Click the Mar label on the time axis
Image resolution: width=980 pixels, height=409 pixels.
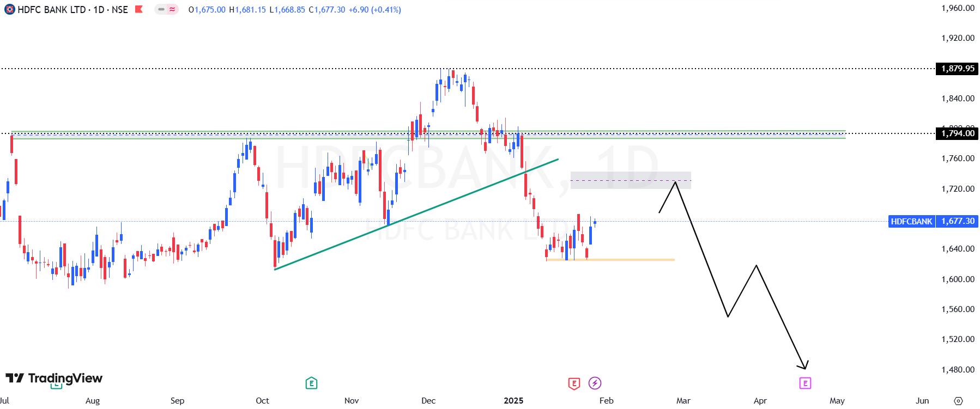tap(683, 401)
